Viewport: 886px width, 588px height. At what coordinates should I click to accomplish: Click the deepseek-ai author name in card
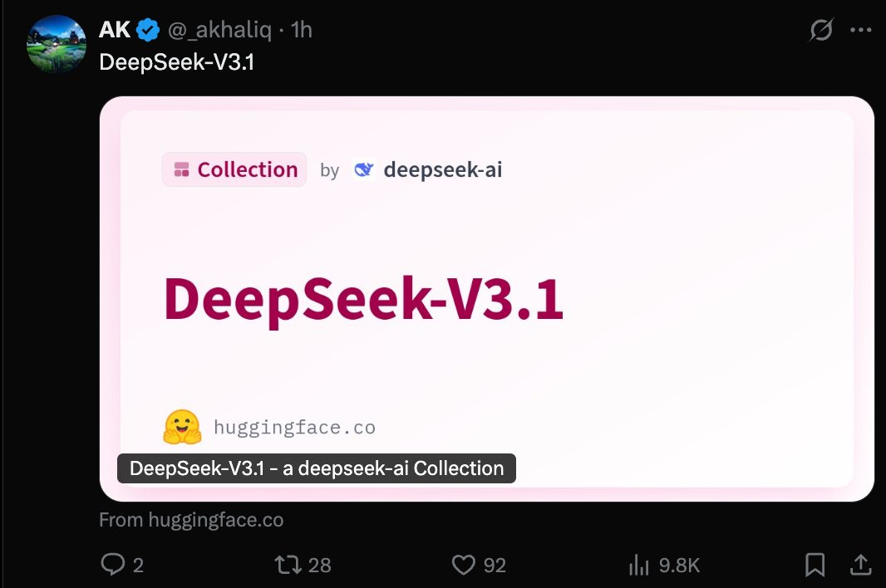click(442, 170)
